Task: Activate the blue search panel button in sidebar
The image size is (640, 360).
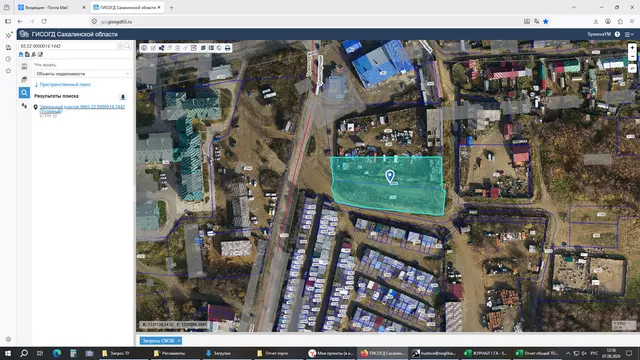Action: click(x=24, y=93)
